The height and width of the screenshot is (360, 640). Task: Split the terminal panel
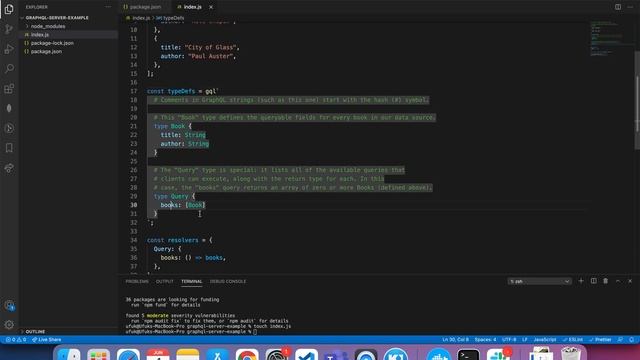click(593, 281)
